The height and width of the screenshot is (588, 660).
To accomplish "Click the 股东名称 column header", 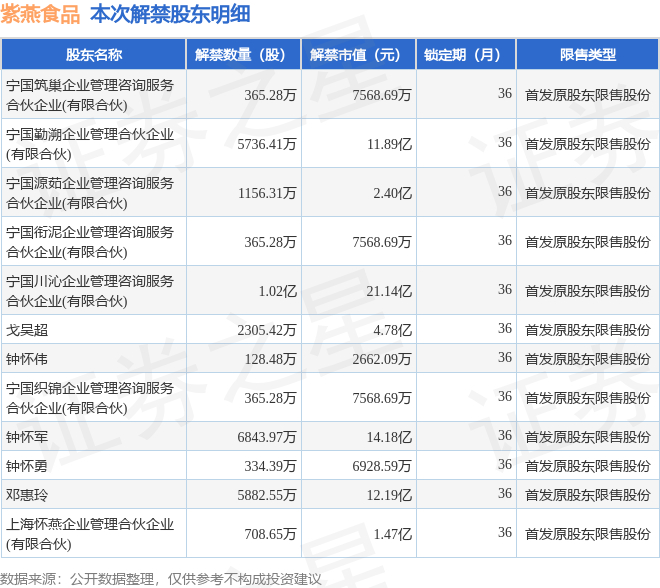I will (x=93, y=54).
